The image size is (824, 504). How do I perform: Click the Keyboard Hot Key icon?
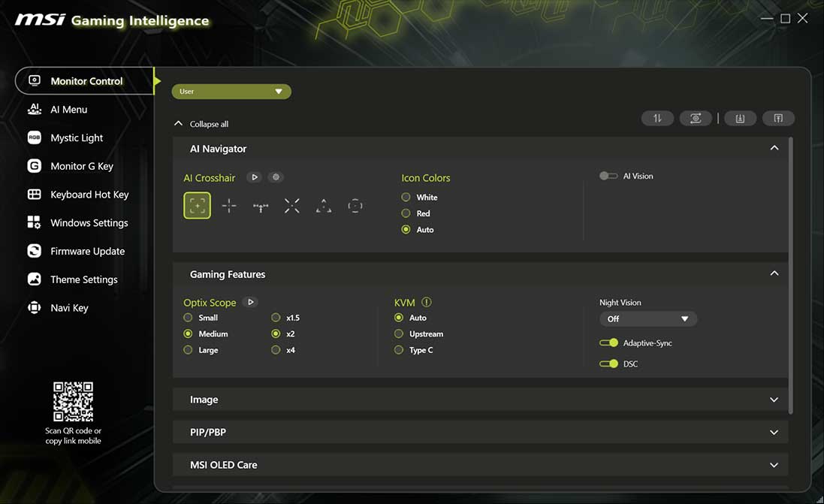(x=34, y=194)
